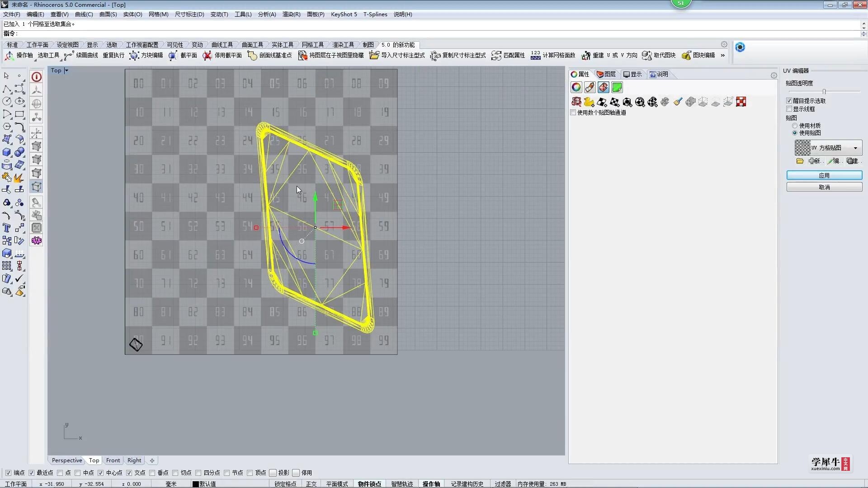Switch to Perspective viewport tab
This screenshot has width=868, height=488.
tap(67, 460)
